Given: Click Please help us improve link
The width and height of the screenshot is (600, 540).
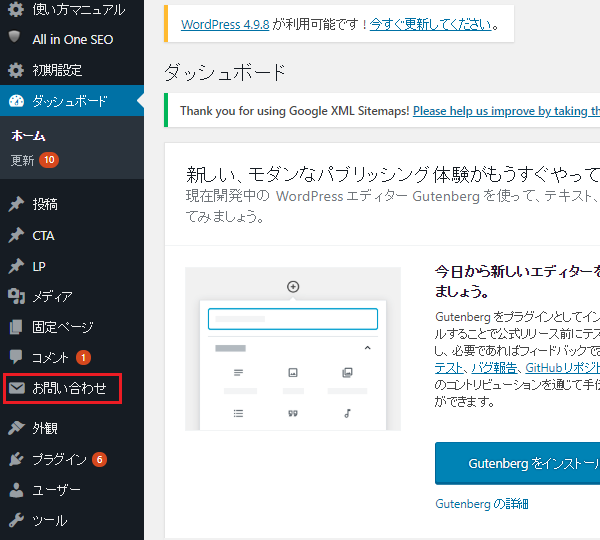Looking at the screenshot, I should pos(506,111).
